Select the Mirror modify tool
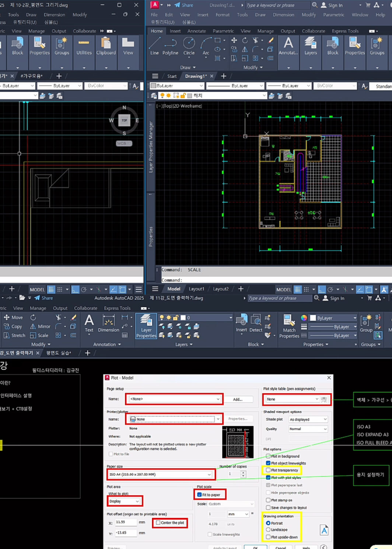This screenshot has height=549, width=392. pos(40,326)
